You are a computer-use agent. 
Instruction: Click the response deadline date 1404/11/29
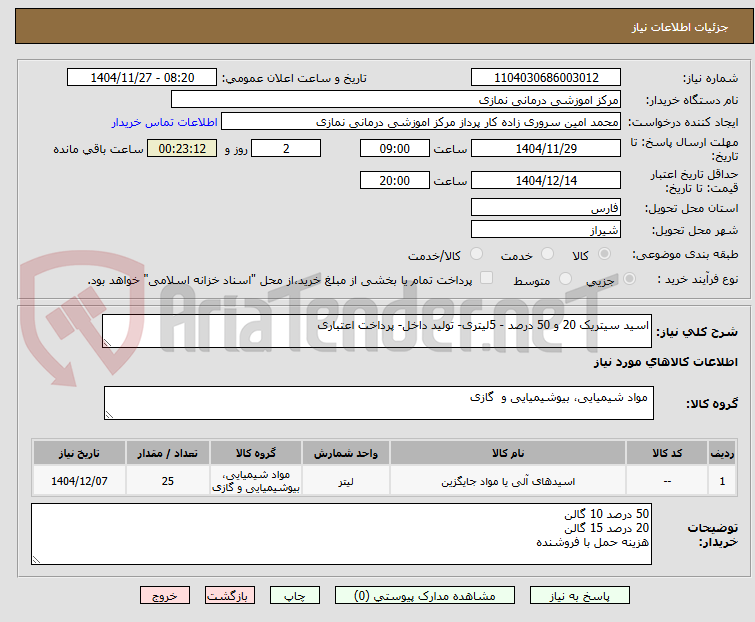coord(546,148)
